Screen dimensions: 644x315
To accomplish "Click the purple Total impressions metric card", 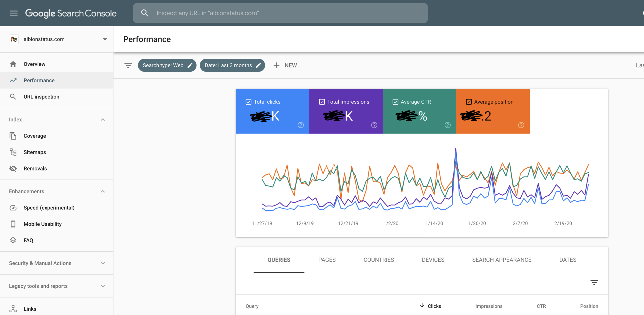I will (346, 111).
